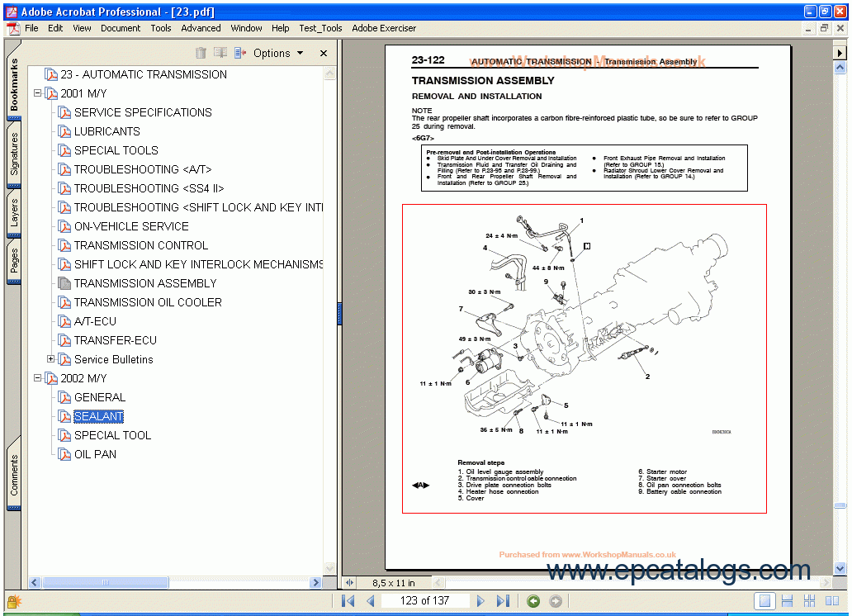Go to the next page

pyautogui.click(x=480, y=601)
